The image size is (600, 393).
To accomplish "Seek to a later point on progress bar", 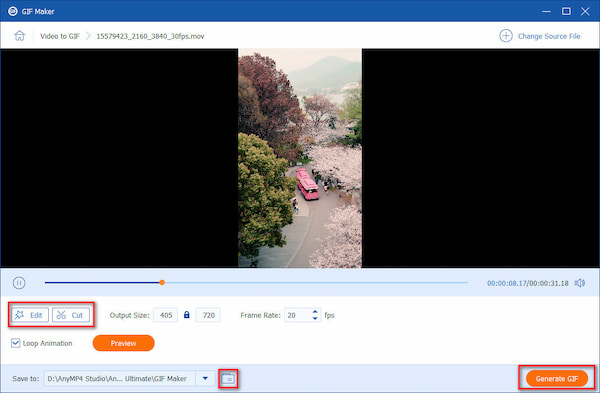I will tap(316, 282).
